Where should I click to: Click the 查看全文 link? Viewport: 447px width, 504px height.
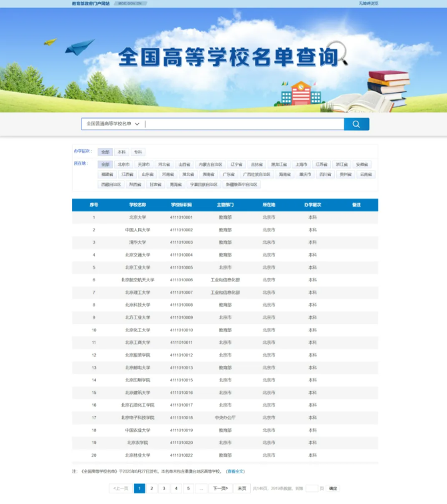click(x=235, y=471)
